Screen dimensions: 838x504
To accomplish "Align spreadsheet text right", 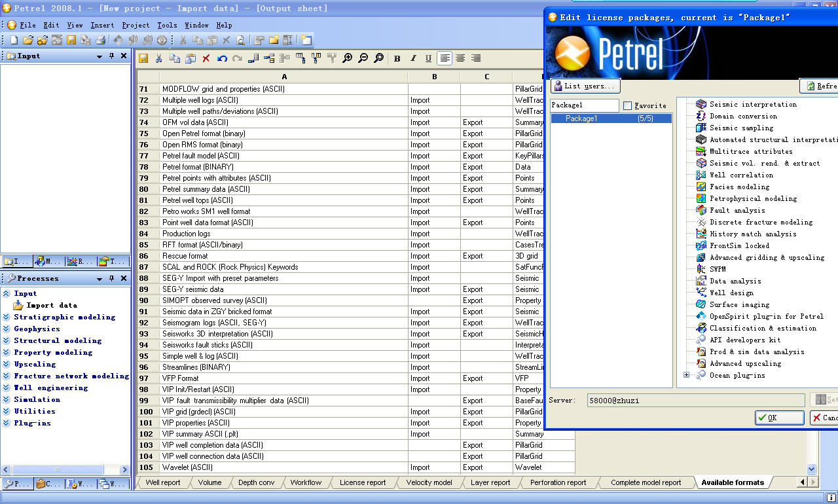I will tap(476, 58).
